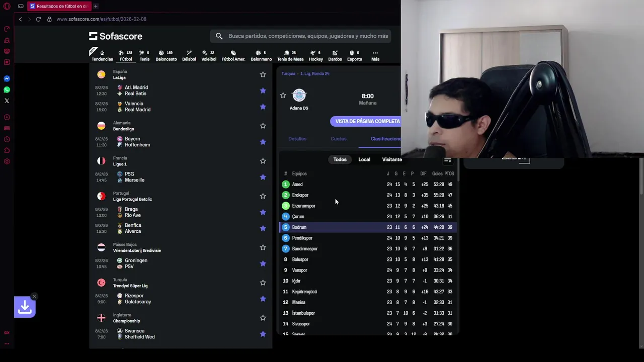644x362 pixels.
Task: Open player icon in Opera sidebar
Action: (x=7, y=117)
